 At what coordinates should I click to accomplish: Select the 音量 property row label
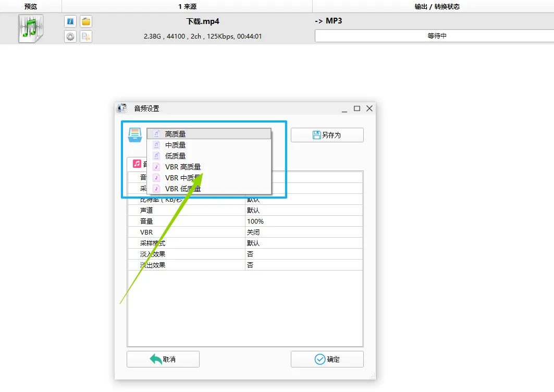coord(146,221)
